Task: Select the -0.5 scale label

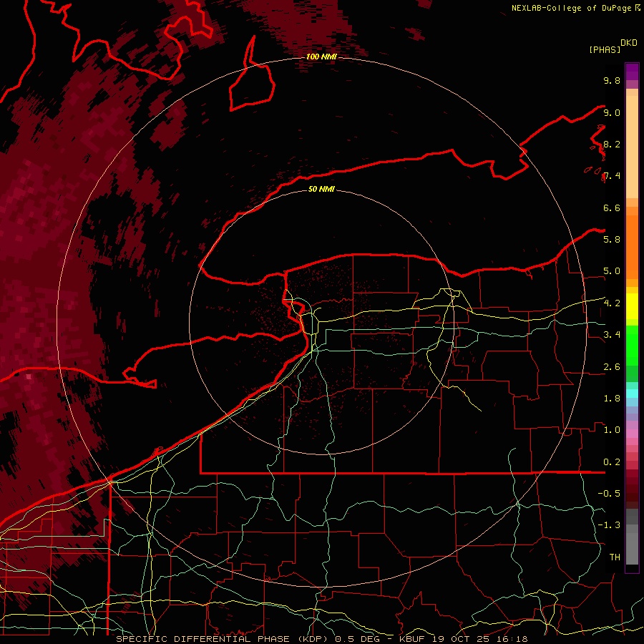Action: [609, 494]
